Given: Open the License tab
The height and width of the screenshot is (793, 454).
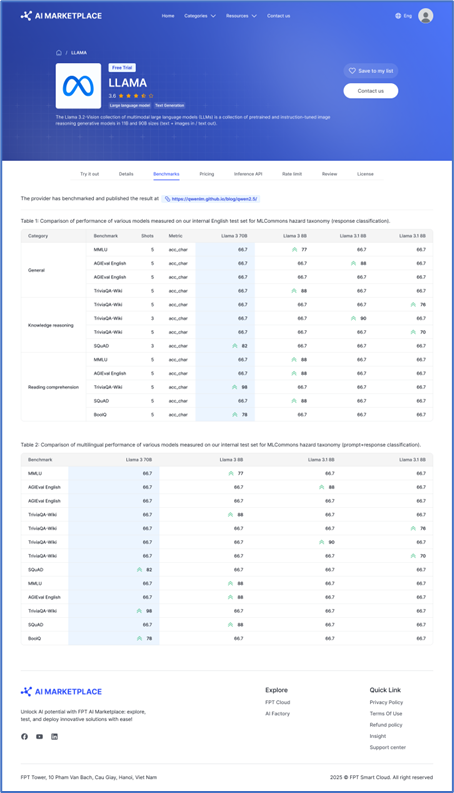Looking at the screenshot, I should tap(365, 174).
